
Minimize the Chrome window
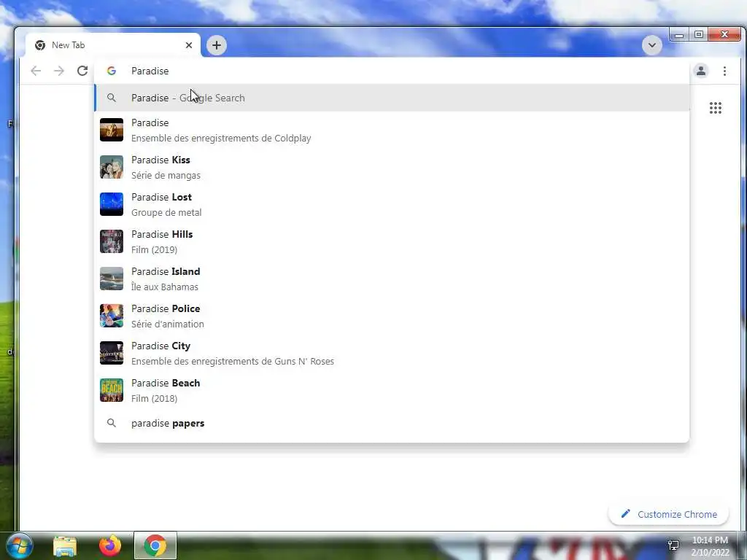tap(679, 34)
